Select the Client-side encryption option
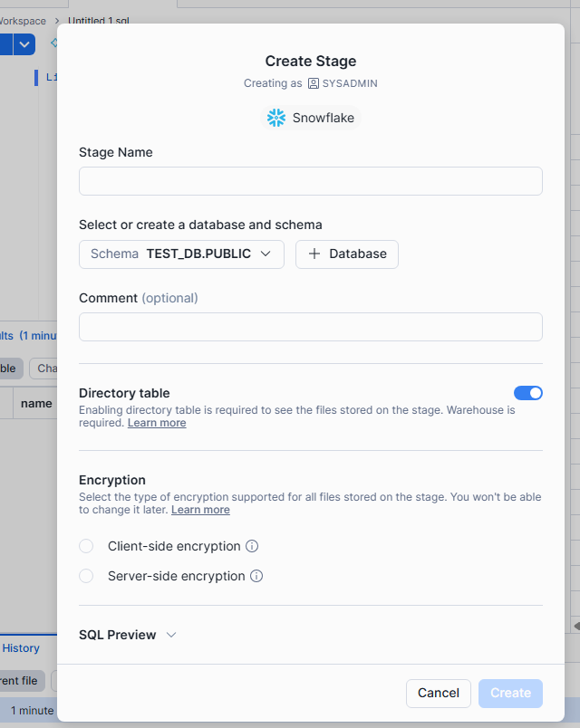The image size is (580, 728). click(86, 546)
